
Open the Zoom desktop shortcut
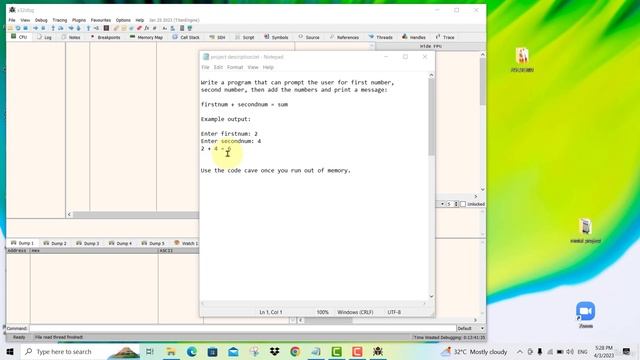585,315
